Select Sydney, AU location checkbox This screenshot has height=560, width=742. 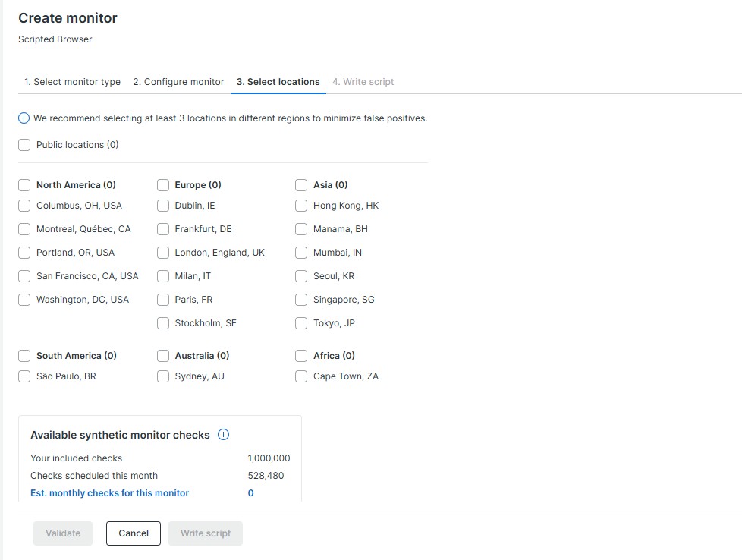[x=163, y=376]
